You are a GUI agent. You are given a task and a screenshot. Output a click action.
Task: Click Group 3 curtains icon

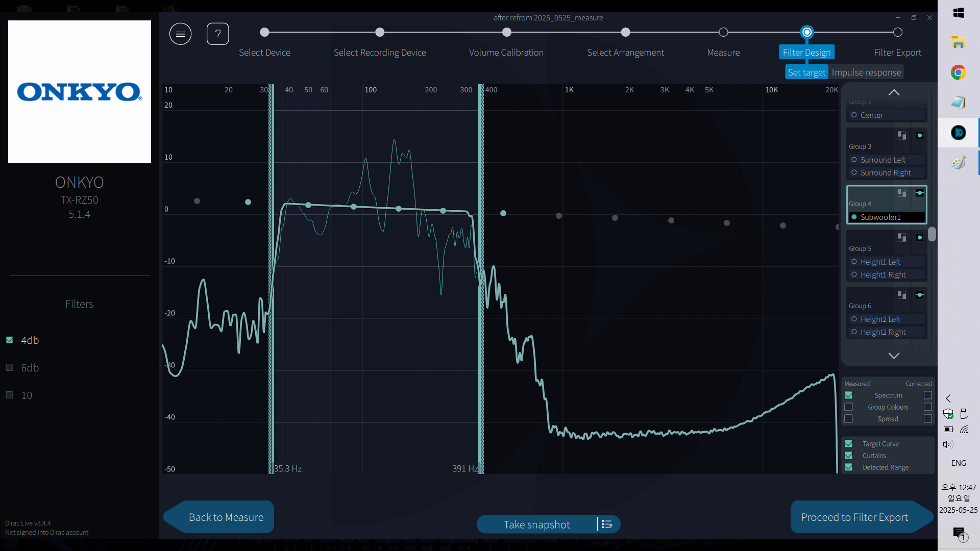tap(902, 136)
